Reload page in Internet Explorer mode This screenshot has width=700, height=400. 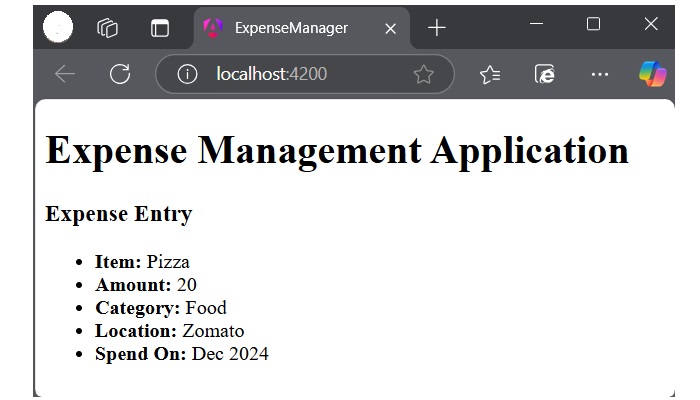(x=545, y=74)
